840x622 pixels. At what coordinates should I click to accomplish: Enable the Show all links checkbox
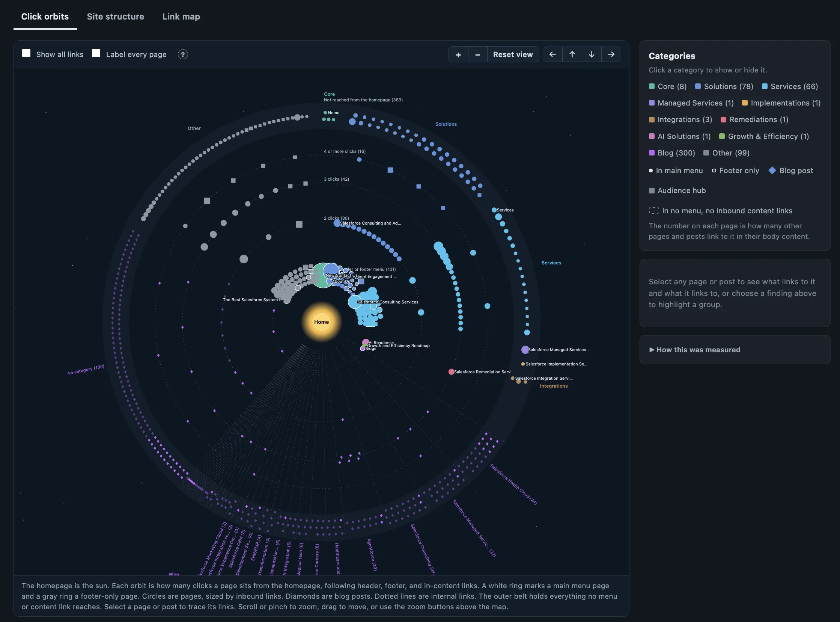pyautogui.click(x=26, y=53)
